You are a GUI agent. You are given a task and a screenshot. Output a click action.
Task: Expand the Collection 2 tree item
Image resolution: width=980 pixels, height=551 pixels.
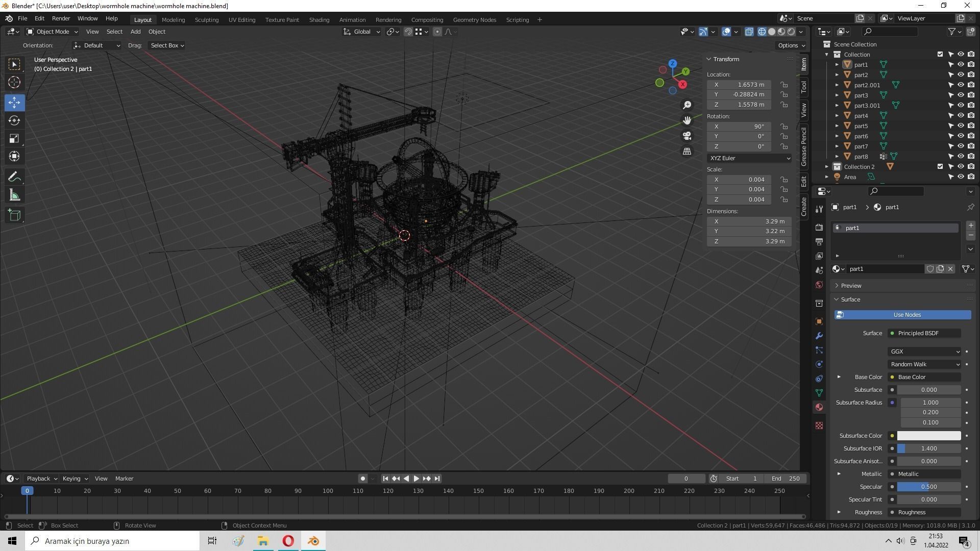[x=827, y=167]
